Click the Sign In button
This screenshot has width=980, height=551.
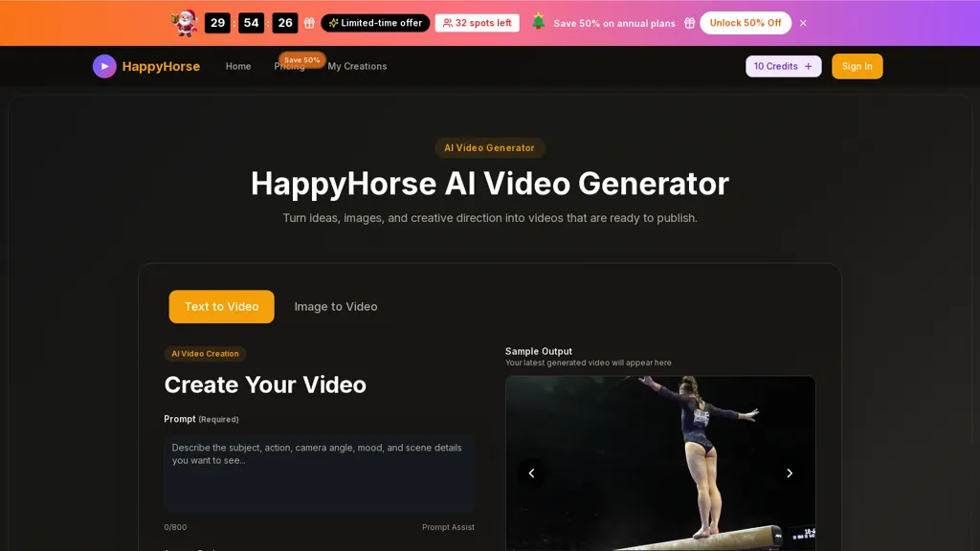point(857,66)
